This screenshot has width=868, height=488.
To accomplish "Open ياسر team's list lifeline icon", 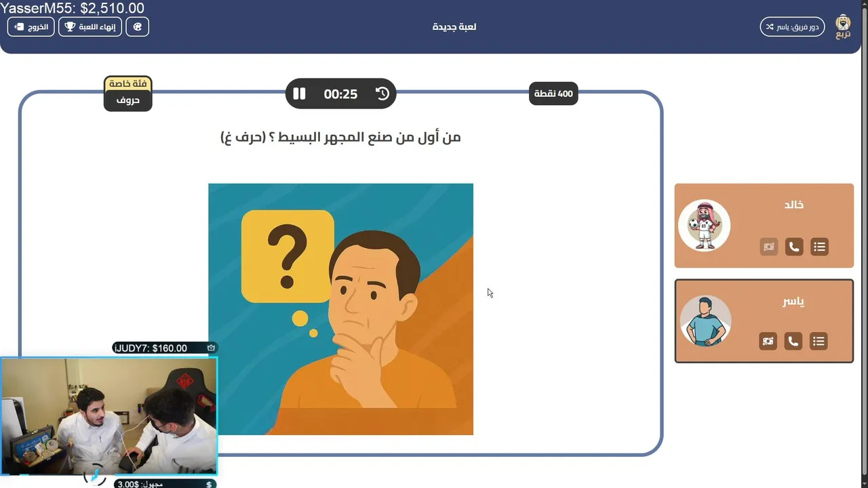I will point(819,341).
